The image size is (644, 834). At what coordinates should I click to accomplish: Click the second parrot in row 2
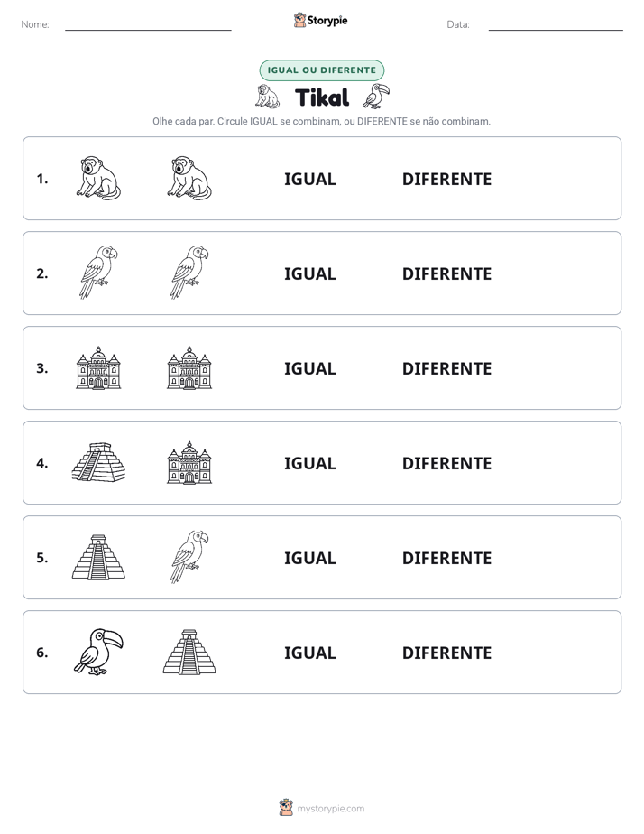point(189,273)
